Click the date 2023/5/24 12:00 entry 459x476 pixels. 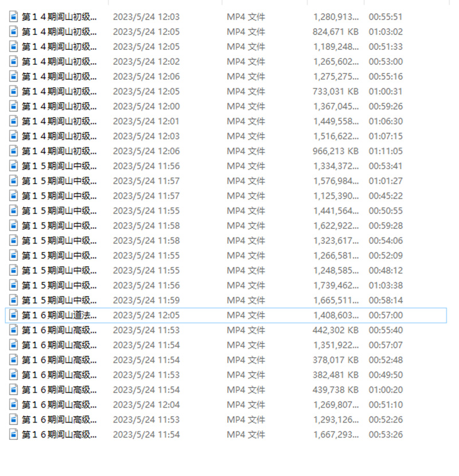[x=146, y=106]
